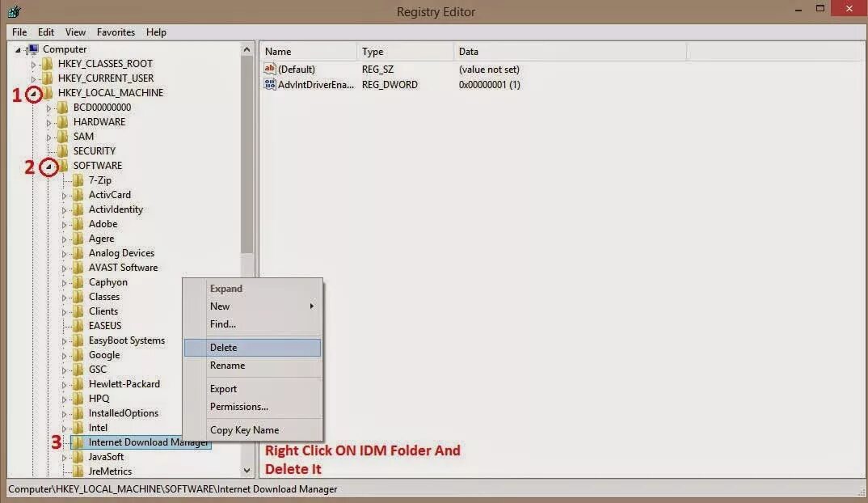Screen dimensions: 868x503
Task: Choose Find... in the context menu
Action: [x=252, y=324]
